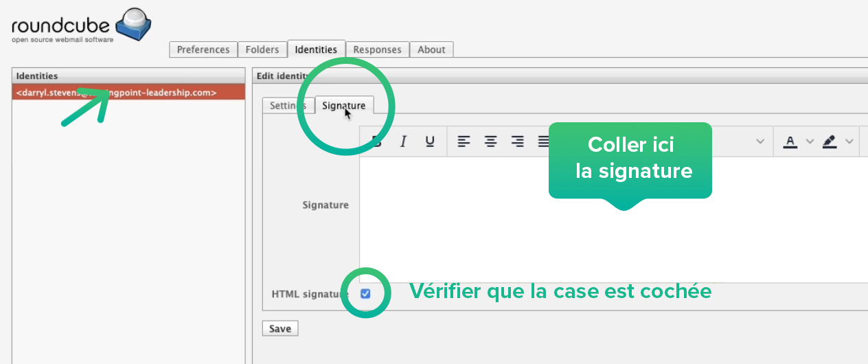Open text color dropdown arrow

coord(810,141)
